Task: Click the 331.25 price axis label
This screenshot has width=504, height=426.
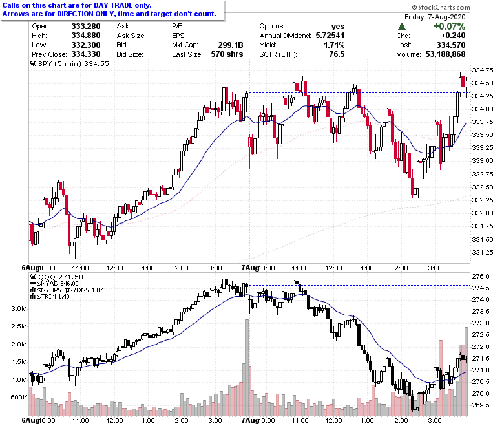Action: (483, 252)
